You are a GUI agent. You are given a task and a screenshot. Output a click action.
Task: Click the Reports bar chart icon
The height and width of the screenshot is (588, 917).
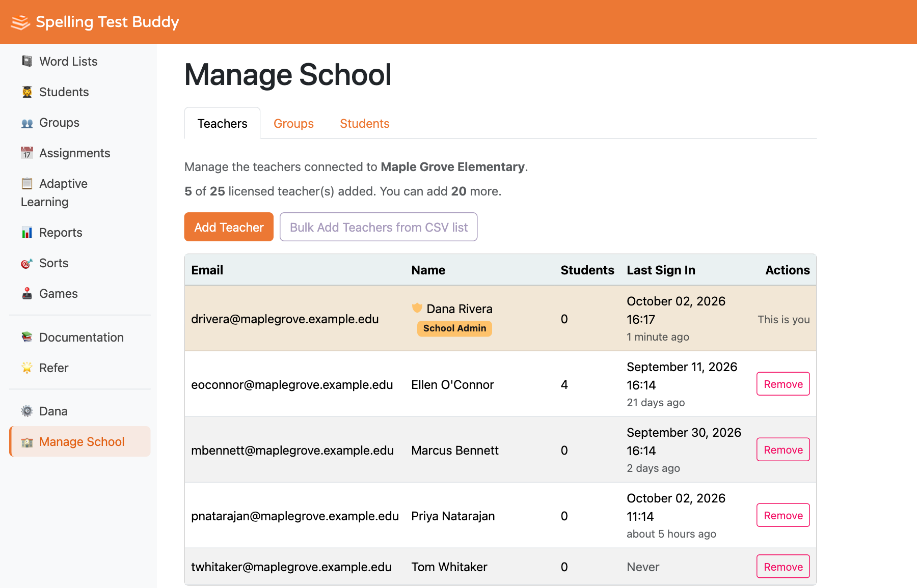click(27, 233)
